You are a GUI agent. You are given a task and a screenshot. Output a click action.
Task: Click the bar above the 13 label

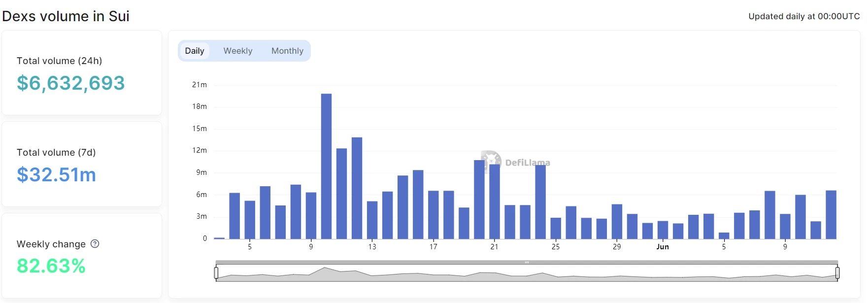372,220
